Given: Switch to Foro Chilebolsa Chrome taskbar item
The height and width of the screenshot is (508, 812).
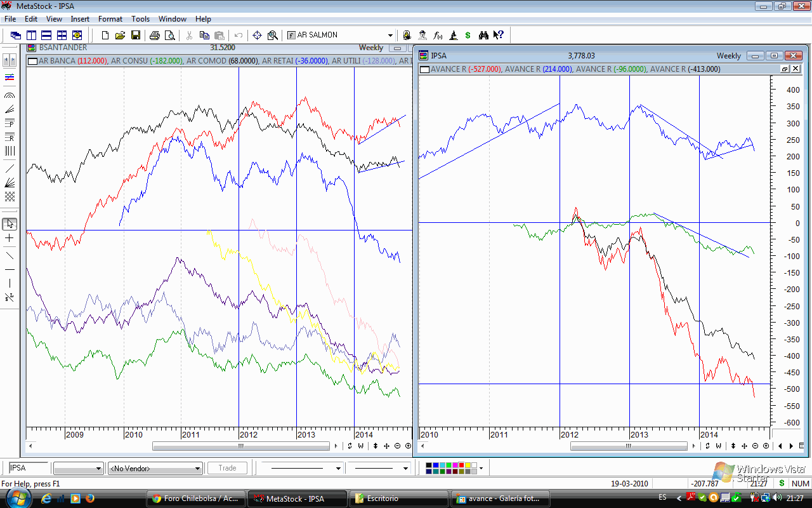Looking at the screenshot, I should click(x=196, y=498).
